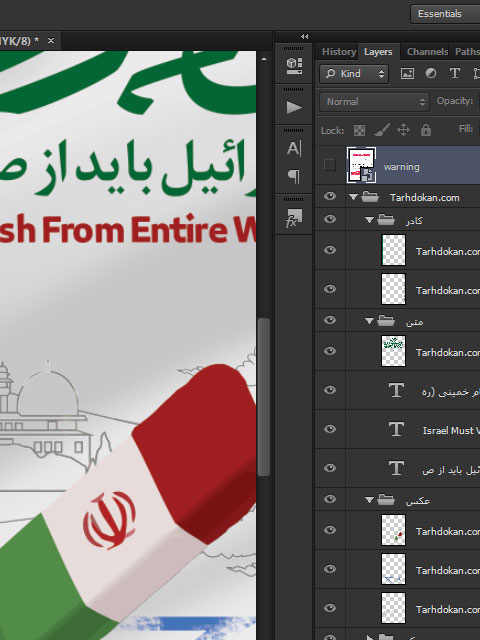
Task: Open the 3D panel icon
Action: pyautogui.click(x=294, y=66)
